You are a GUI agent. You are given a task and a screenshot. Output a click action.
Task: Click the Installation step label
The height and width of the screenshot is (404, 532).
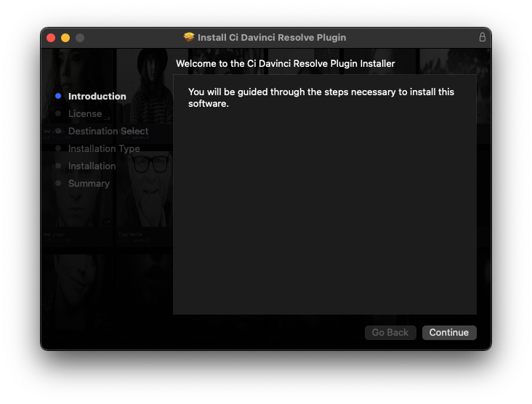[92, 166]
